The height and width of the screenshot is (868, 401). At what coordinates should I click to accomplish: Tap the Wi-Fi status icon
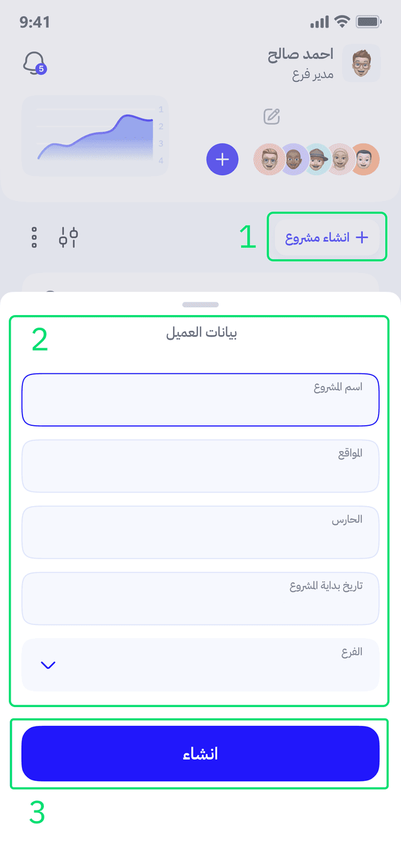tap(341, 21)
